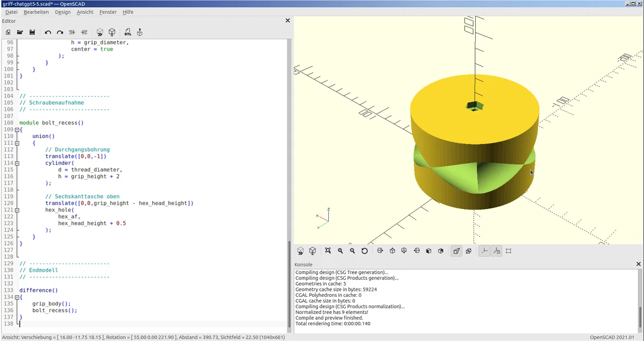This screenshot has height=341, width=644.
Task: Switch the viewer to Bottom view
Action: pos(404,251)
